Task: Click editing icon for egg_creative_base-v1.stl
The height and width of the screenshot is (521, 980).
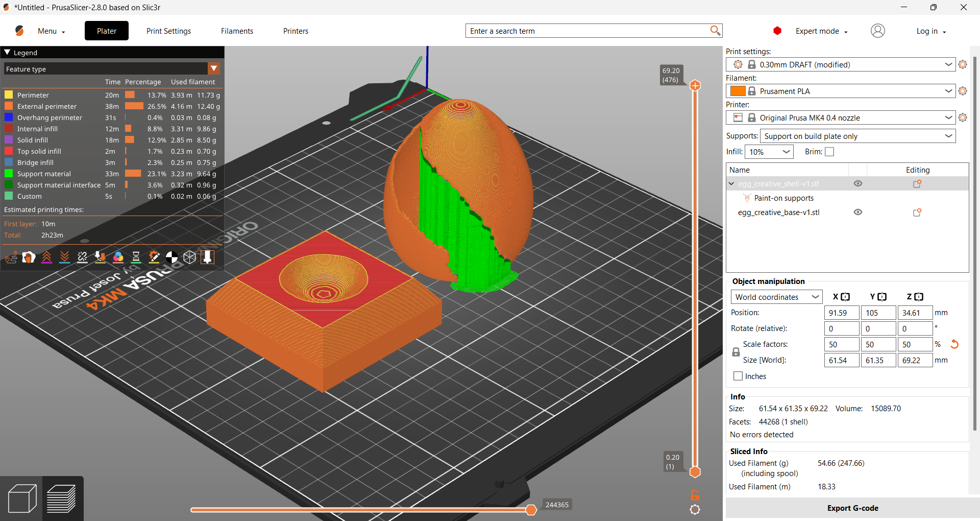Action: 917,212
